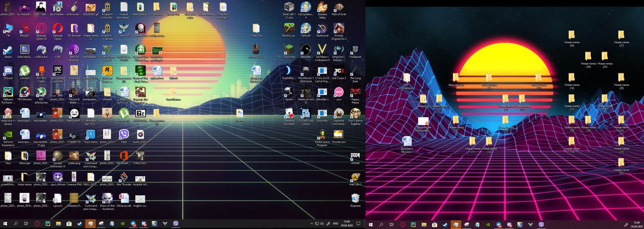The width and height of the screenshot is (644, 229).
Task: Select the Europa Universalis IV icon
Action: tap(58, 158)
